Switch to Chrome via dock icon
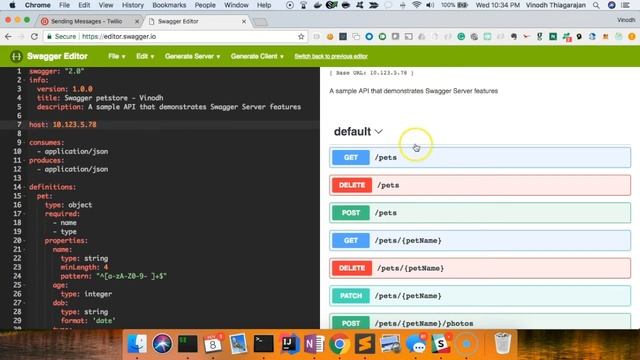This screenshot has height=360, width=640. pyautogui.click(x=340, y=344)
